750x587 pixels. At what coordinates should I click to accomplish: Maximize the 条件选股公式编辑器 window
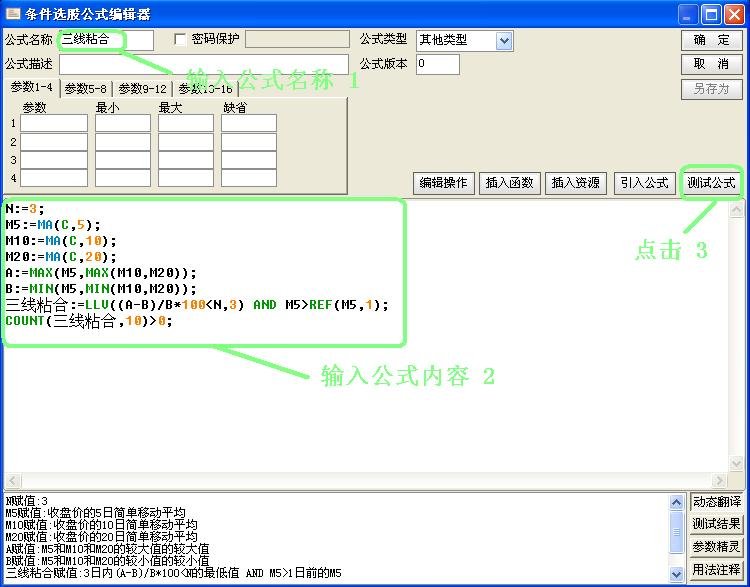(711, 14)
